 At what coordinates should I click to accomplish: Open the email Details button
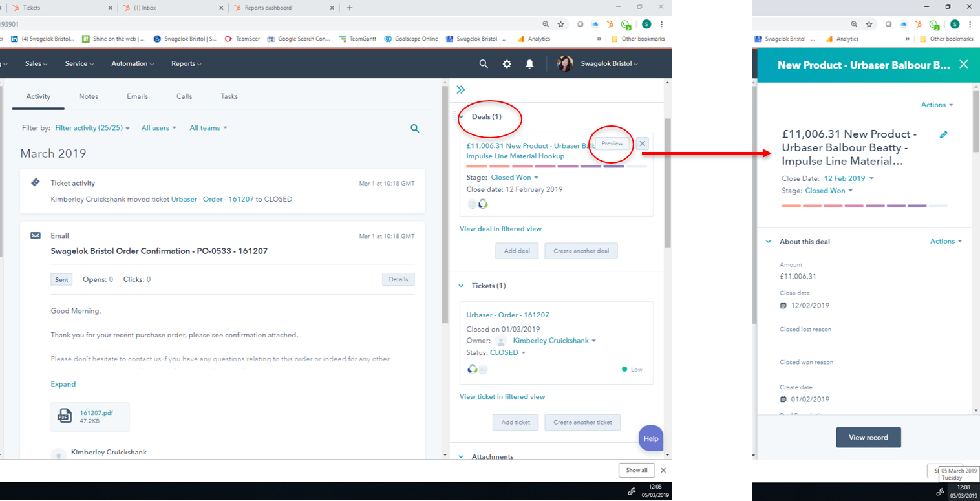pyautogui.click(x=398, y=279)
